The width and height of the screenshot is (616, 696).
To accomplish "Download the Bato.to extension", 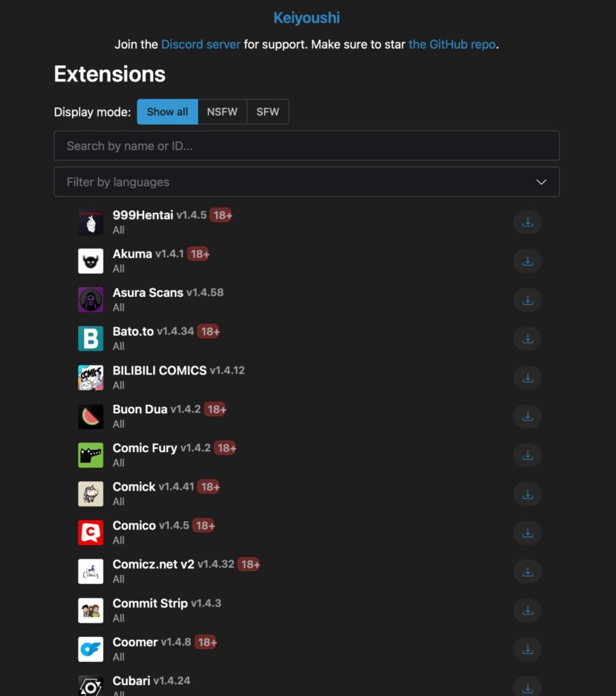I will coord(528,338).
